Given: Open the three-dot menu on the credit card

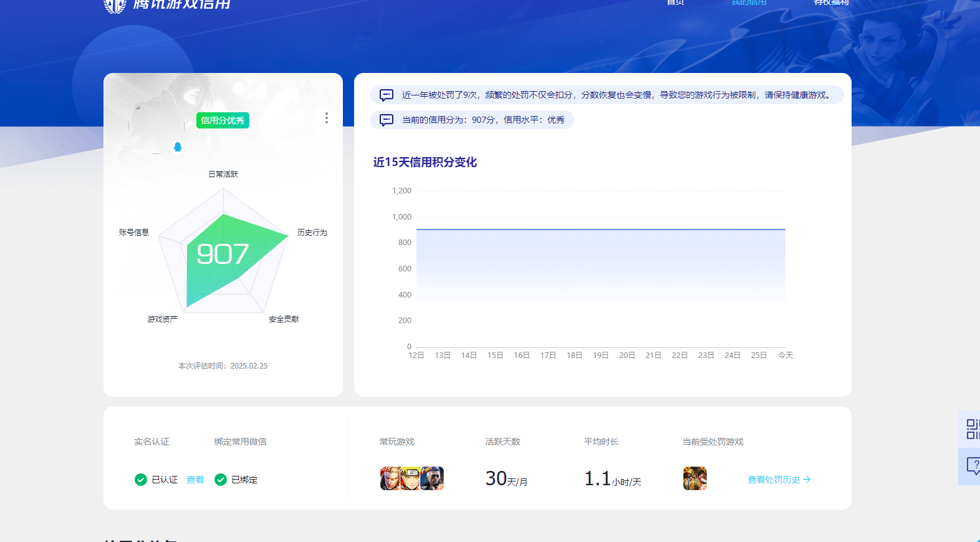Looking at the screenshot, I should 326,119.
